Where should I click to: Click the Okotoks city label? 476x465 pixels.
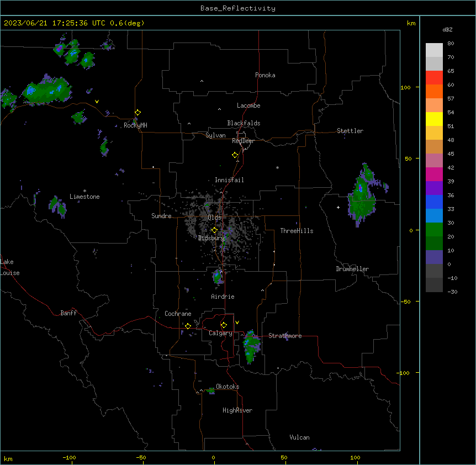click(x=228, y=387)
